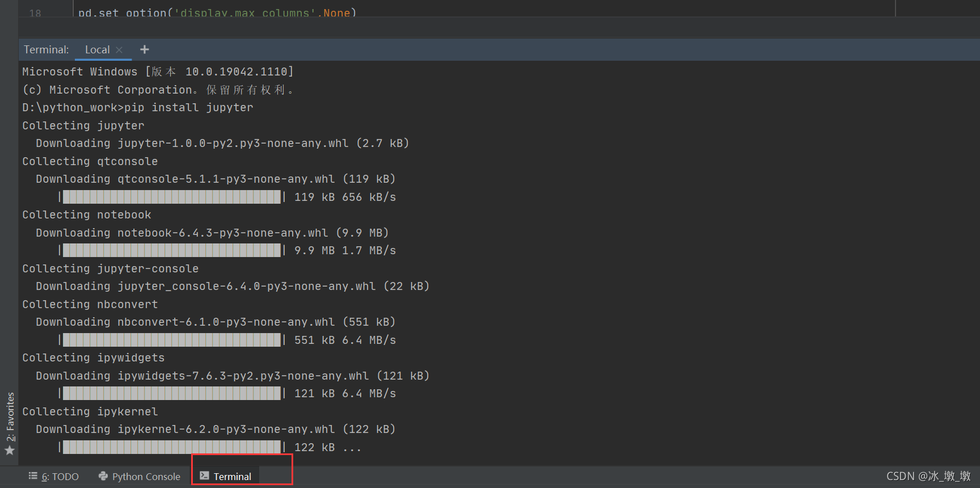Click the 'Downloading jupyter_console-6.4.0' wheel line
Viewport: 980px width, 488px height.
pyautogui.click(x=233, y=286)
